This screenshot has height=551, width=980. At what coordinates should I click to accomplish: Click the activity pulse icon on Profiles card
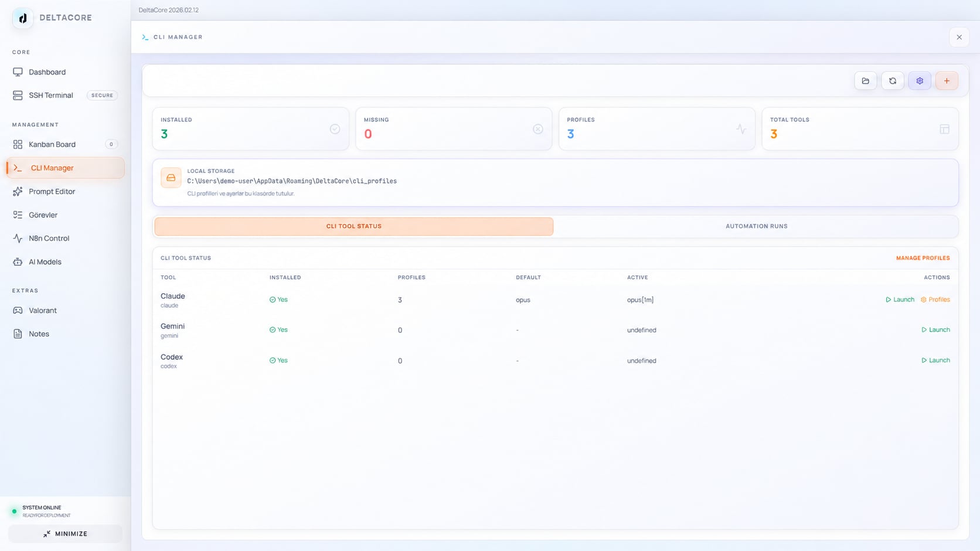pyautogui.click(x=741, y=129)
